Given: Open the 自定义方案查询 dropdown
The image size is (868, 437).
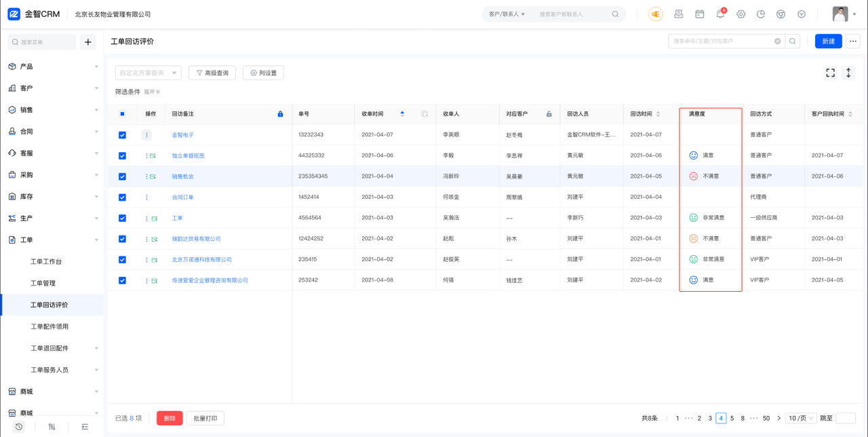Looking at the screenshot, I should 148,73.
